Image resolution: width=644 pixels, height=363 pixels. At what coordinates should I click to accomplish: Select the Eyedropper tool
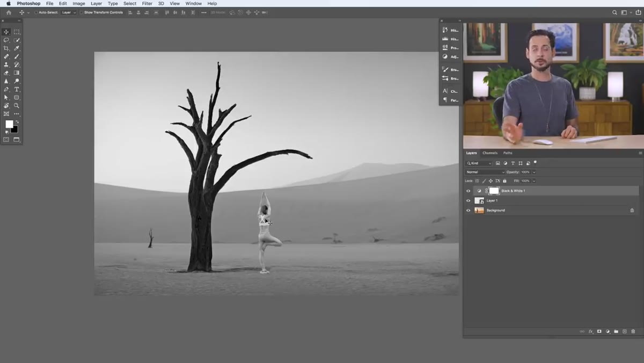point(17,48)
